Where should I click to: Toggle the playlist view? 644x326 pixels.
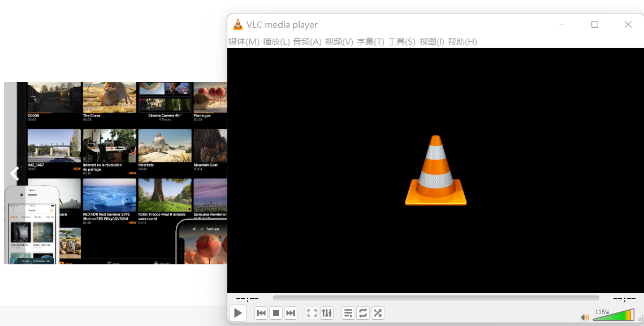(x=348, y=313)
